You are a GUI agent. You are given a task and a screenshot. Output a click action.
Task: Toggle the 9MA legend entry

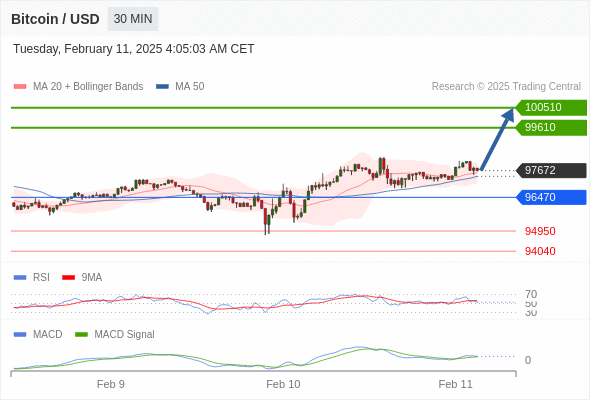[82, 277]
